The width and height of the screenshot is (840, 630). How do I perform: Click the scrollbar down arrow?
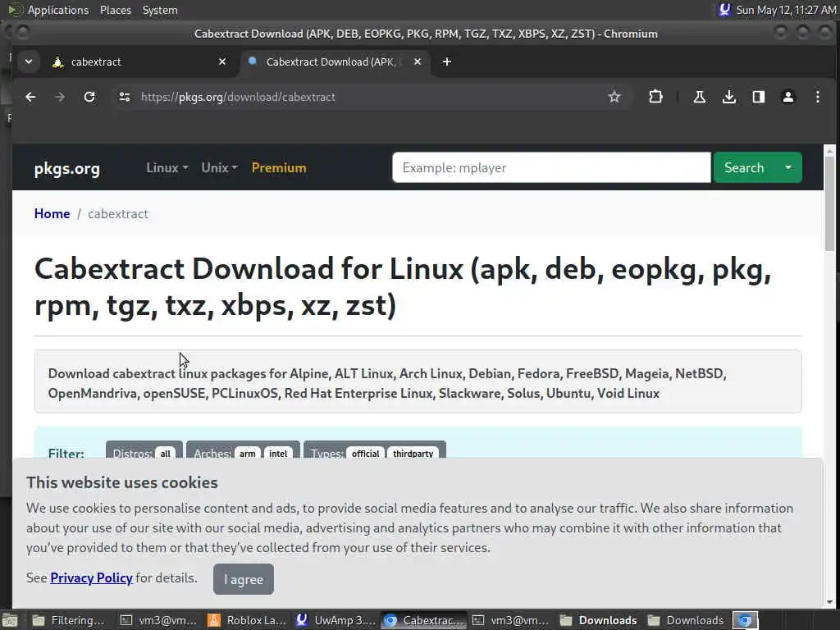tap(830, 602)
